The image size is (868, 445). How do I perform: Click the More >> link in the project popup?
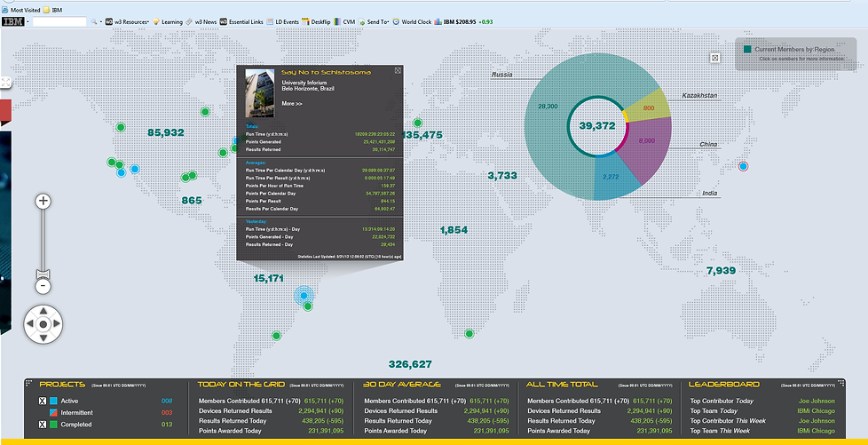(292, 104)
